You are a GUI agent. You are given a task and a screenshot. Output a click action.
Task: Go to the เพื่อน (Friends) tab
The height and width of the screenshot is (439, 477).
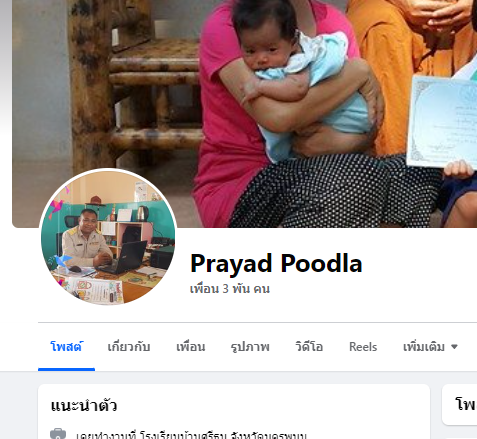pyautogui.click(x=190, y=347)
